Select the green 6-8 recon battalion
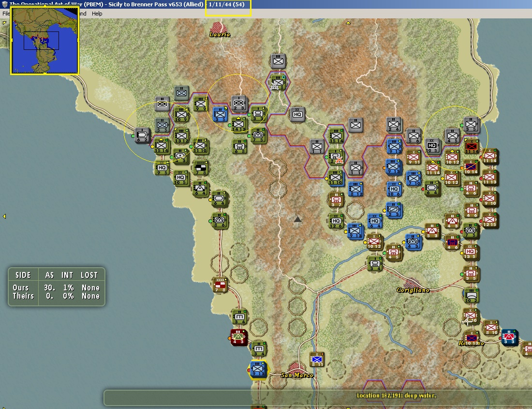Screen dimensions: 532x409 point(239,147)
